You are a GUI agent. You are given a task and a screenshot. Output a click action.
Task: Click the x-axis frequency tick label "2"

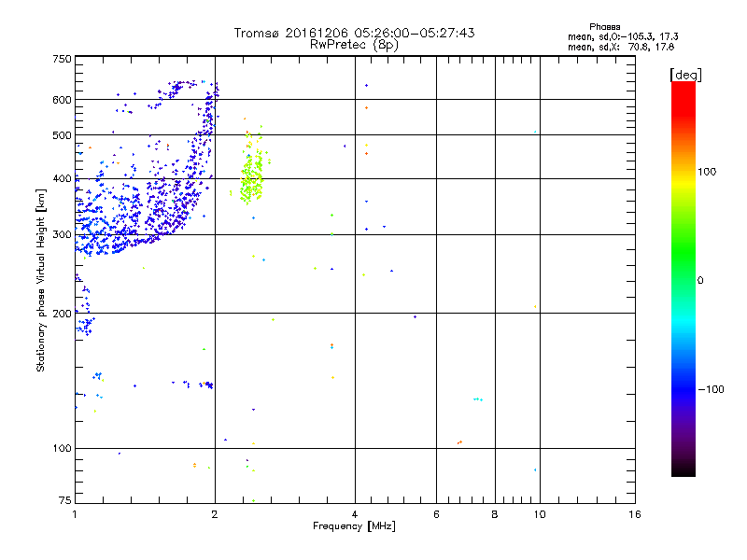(x=215, y=514)
